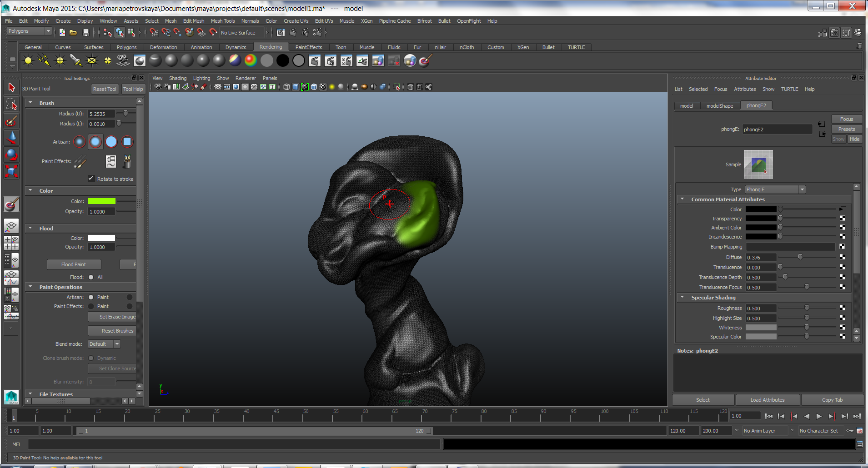
Task: Activate the Lasso tool in the toolbox
Action: pyautogui.click(x=11, y=104)
